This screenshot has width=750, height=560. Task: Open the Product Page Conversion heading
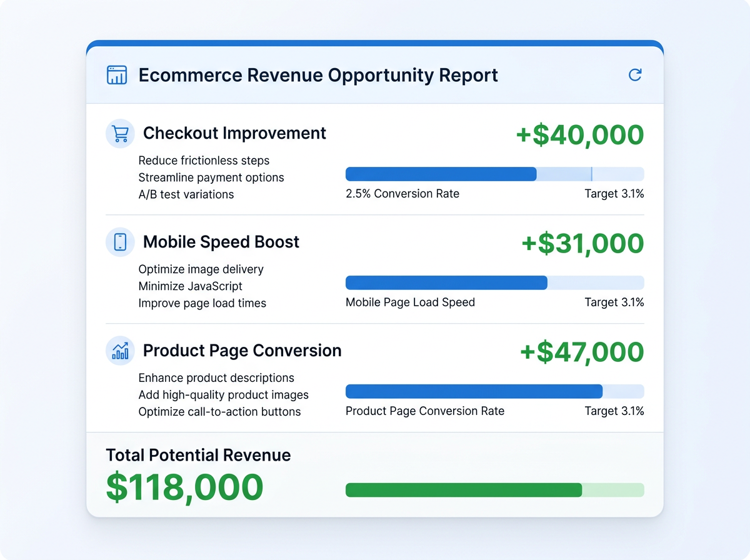242,351
